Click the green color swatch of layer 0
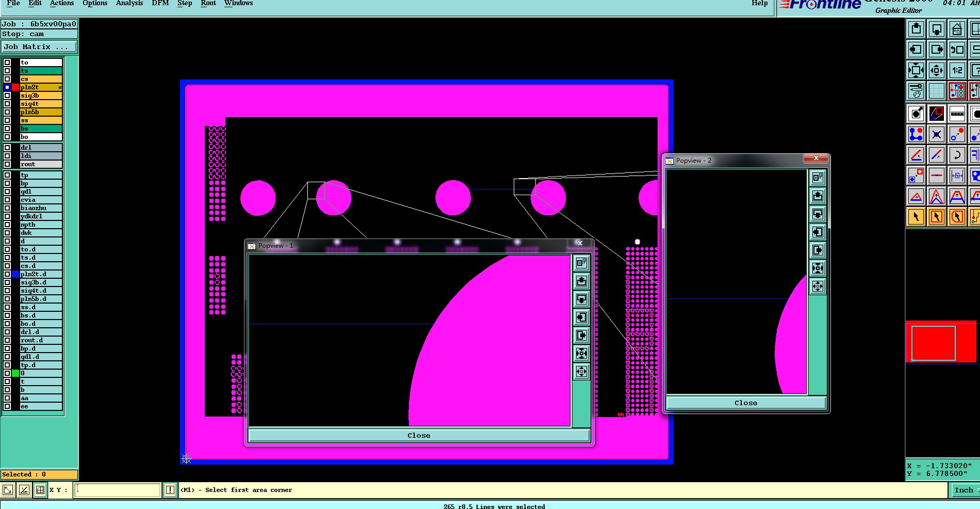The height and width of the screenshot is (509, 980). [x=15, y=373]
